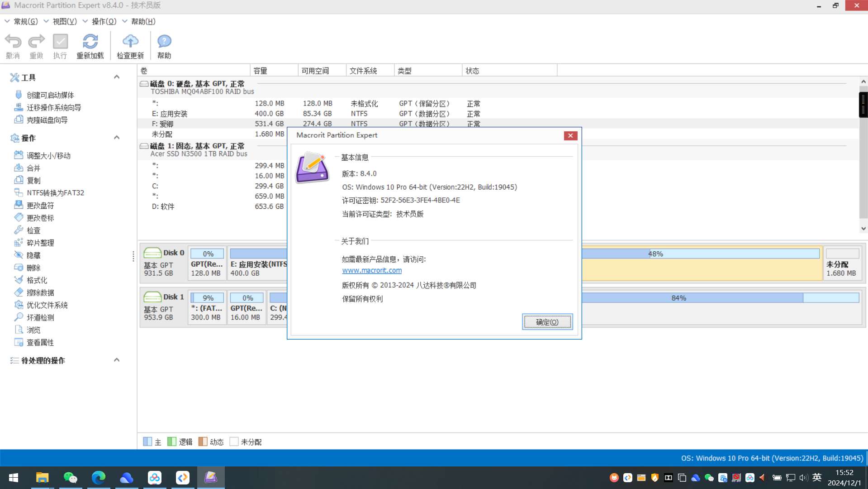Select the 磁盘 0 header row
Viewport: 868px width, 489px height.
(x=498, y=87)
